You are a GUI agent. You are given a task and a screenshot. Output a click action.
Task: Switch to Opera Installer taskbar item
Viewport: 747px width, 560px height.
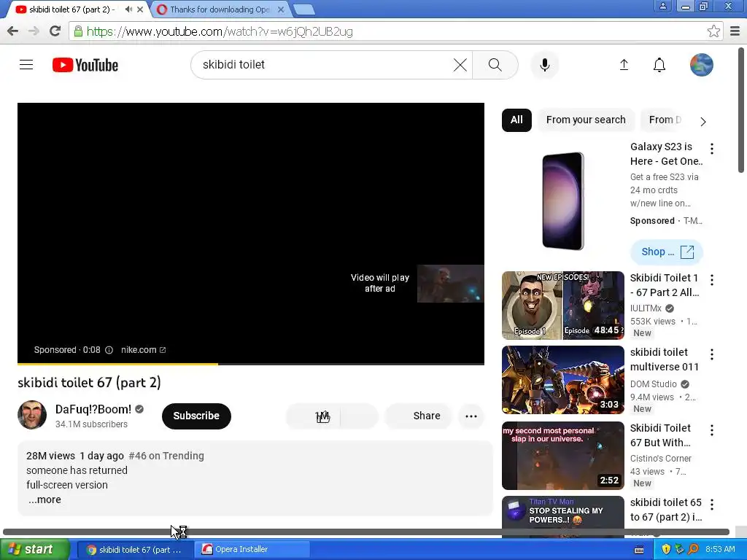(252, 550)
